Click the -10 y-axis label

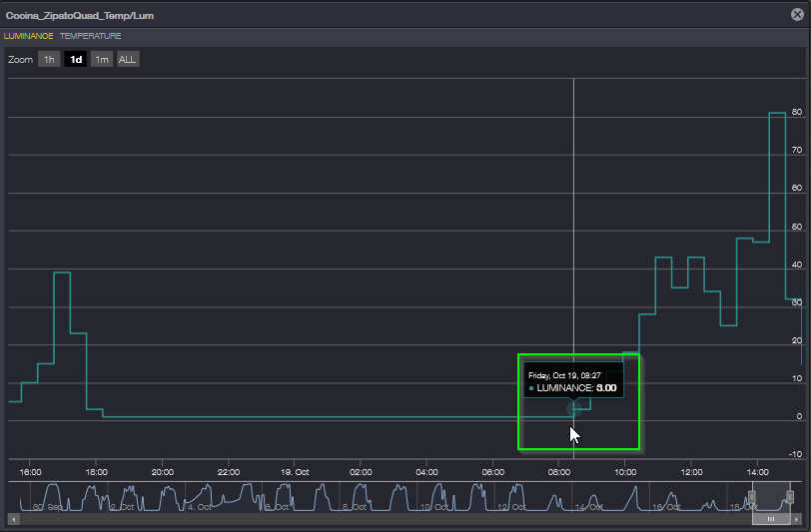[x=795, y=454]
